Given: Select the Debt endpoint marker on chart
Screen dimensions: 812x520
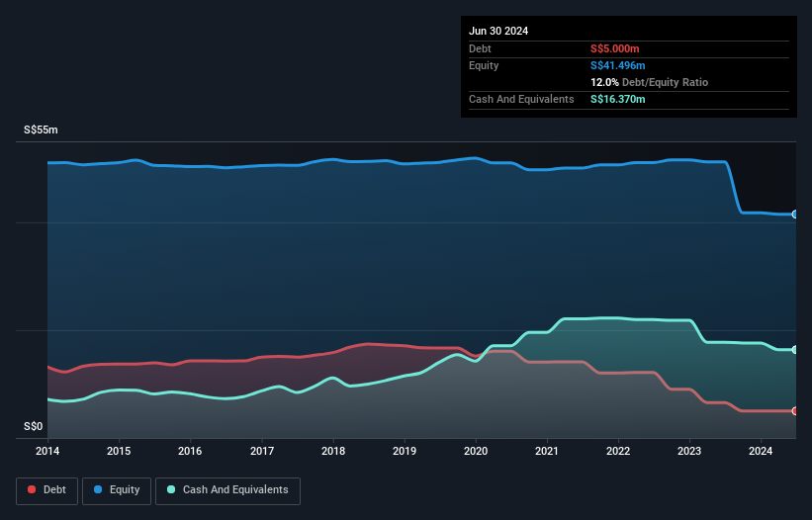Looking at the screenshot, I should pos(795,411).
